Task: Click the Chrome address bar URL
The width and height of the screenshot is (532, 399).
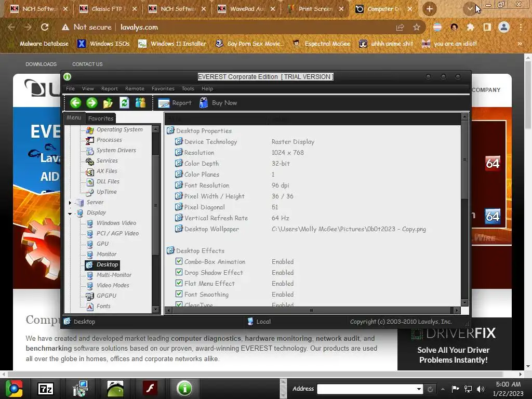Action: click(x=139, y=27)
